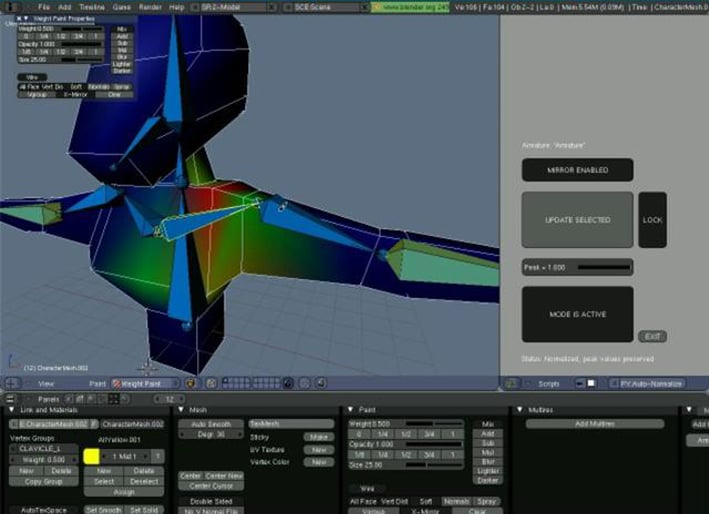Click the render preview icon in 3D header

tap(321, 383)
